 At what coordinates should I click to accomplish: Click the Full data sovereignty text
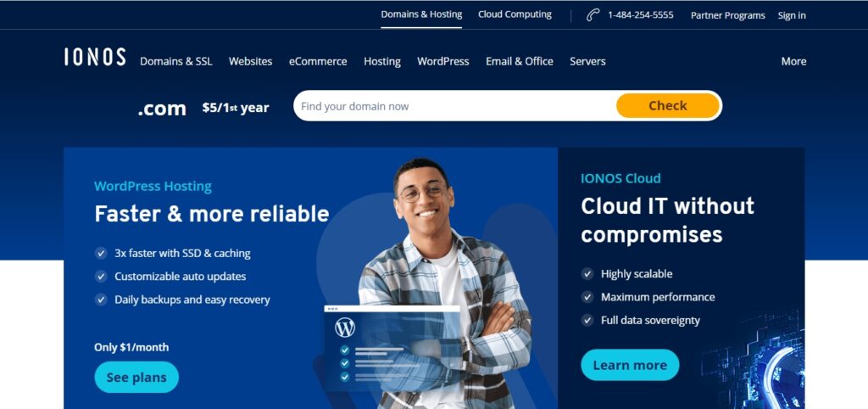(x=650, y=321)
